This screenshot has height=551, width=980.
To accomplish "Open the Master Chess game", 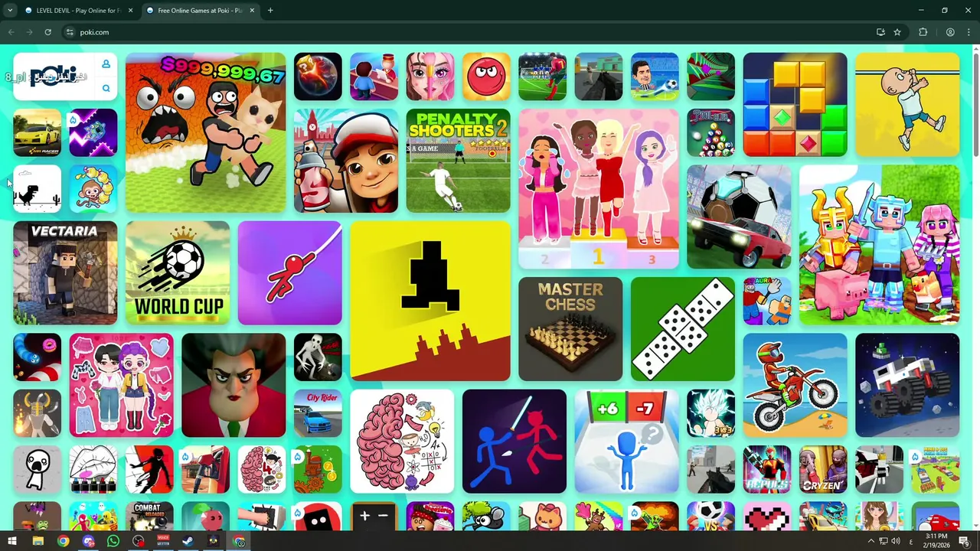I will click(x=570, y=329).
